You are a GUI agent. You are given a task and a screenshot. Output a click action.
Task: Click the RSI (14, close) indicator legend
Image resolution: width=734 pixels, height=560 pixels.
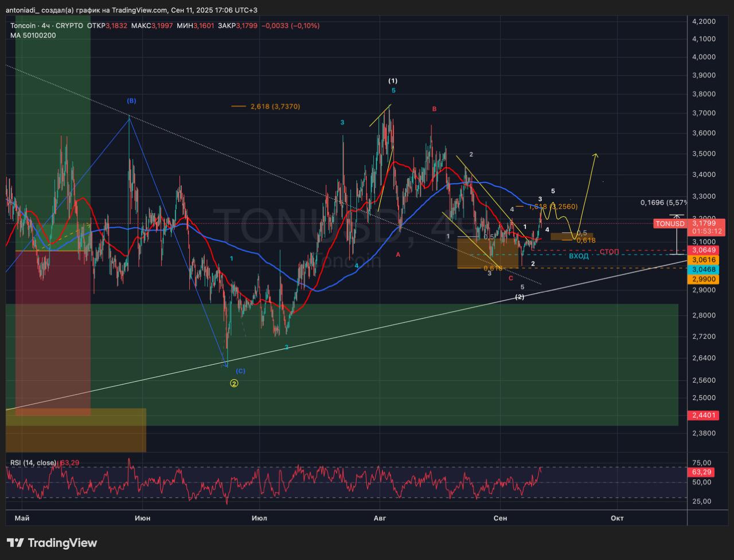(x=33, y=463)
